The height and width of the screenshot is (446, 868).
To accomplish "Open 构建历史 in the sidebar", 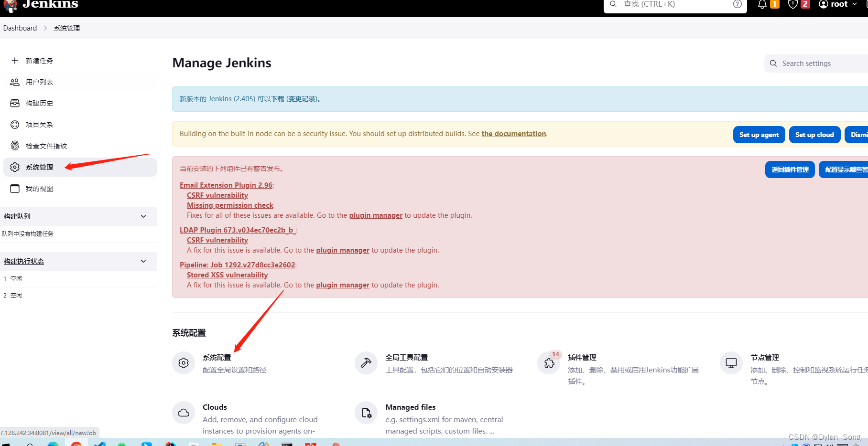I will tap(40, 103).
